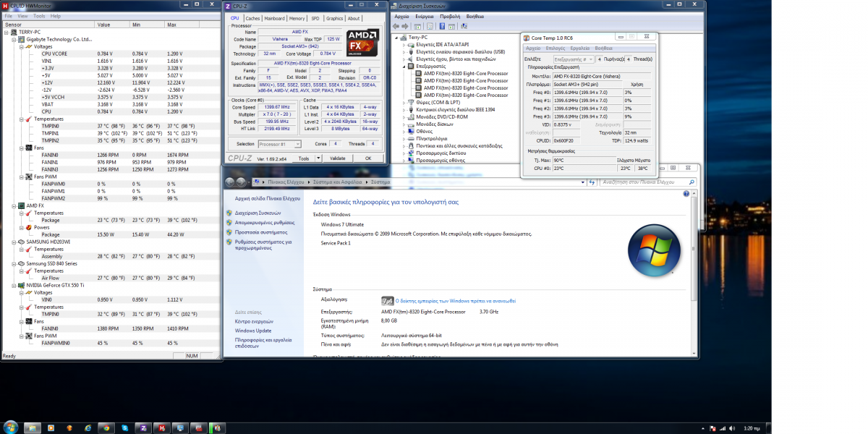
Task: Click the Voltages icon under Gigabyte Technology
Action: [30, 46]
